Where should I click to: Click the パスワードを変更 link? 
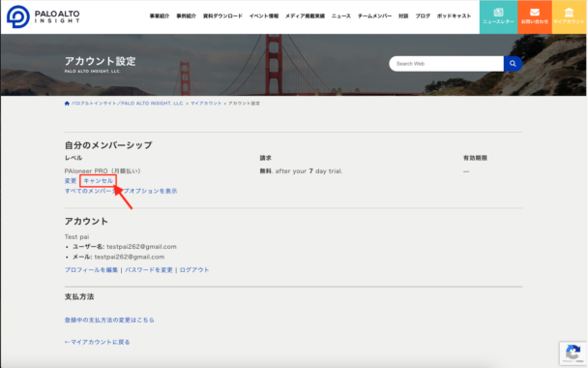click(x=149, y=270)
